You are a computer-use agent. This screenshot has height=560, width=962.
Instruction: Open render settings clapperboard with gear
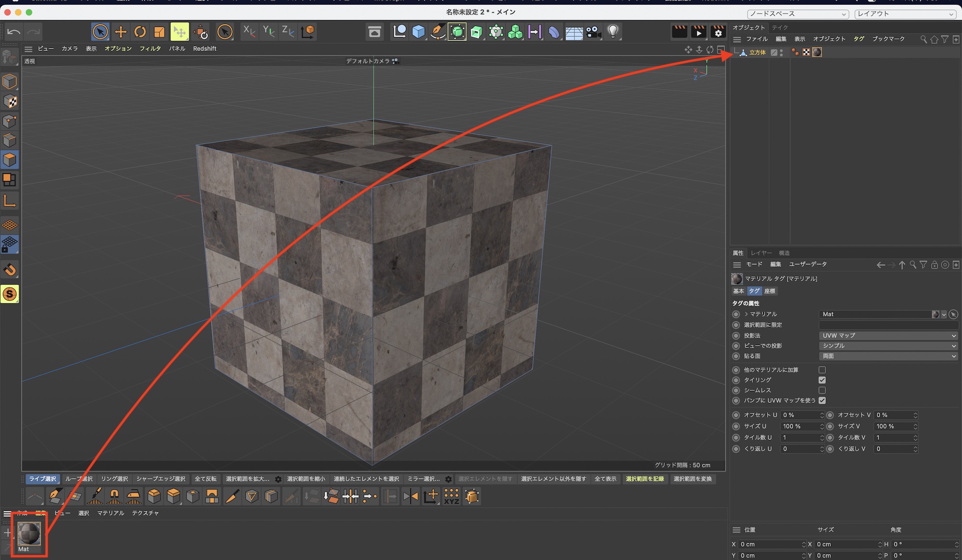[x=718, y=32]
